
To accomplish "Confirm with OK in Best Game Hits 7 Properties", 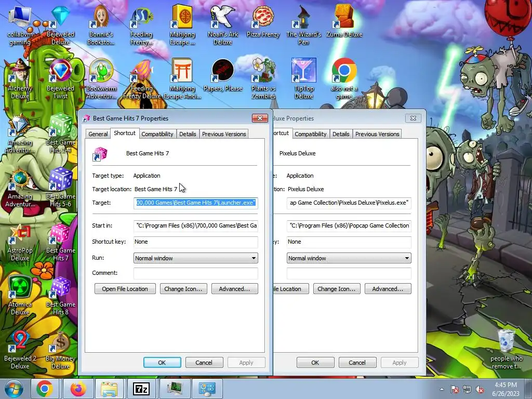I will tap(162, 362).
